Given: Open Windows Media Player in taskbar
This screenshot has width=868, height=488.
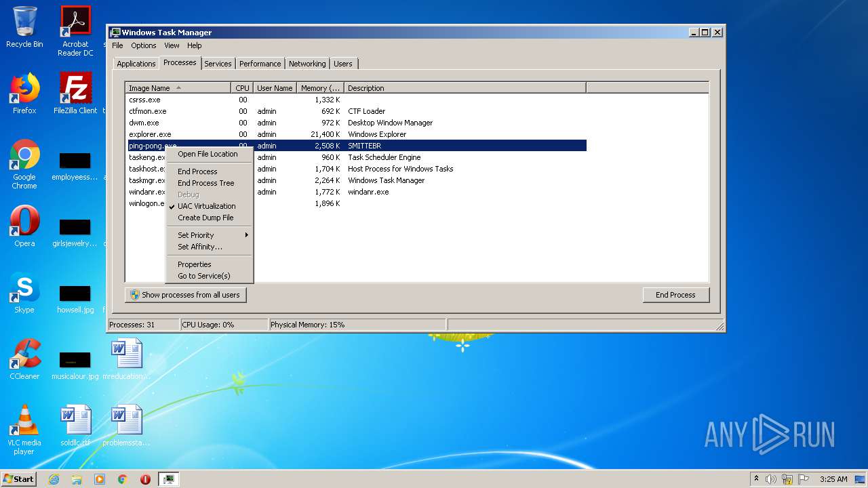Looking at the screenshot, I should click(x=100, y=479).
